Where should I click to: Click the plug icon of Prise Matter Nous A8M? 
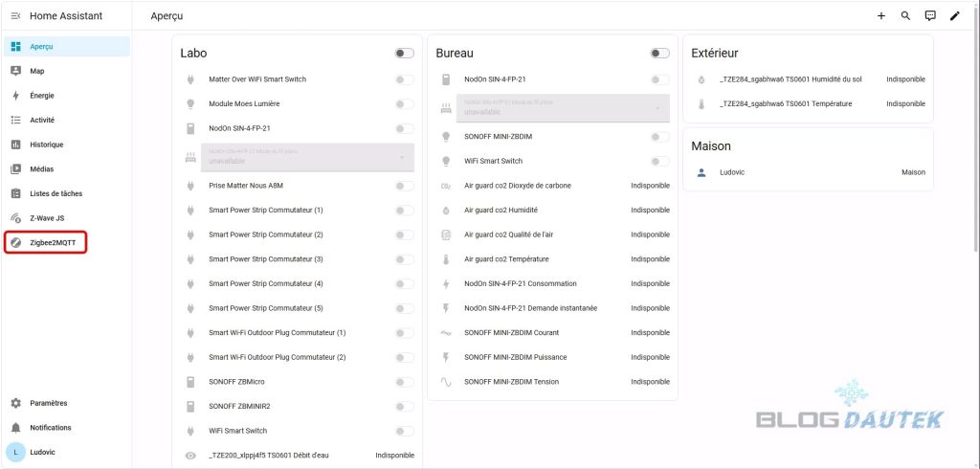[190, 186]
